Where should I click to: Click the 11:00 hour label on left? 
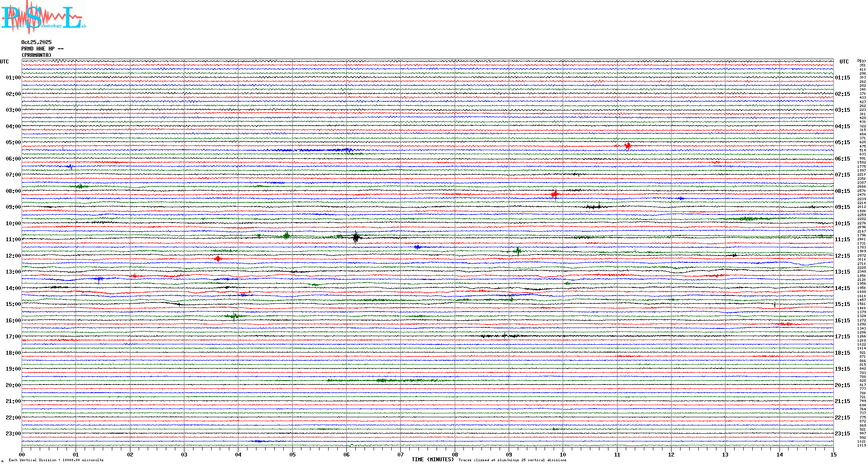(x=13, y=239)
